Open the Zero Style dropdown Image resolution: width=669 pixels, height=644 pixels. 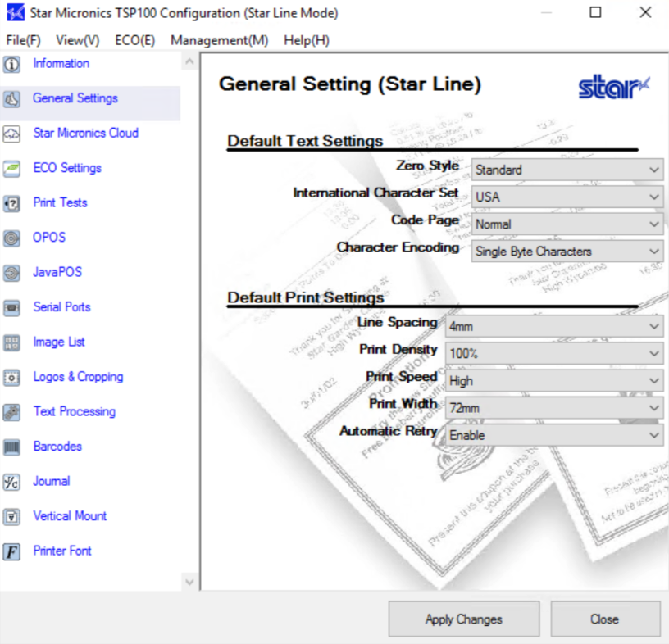pyautogui.click(x=567, y=170)
